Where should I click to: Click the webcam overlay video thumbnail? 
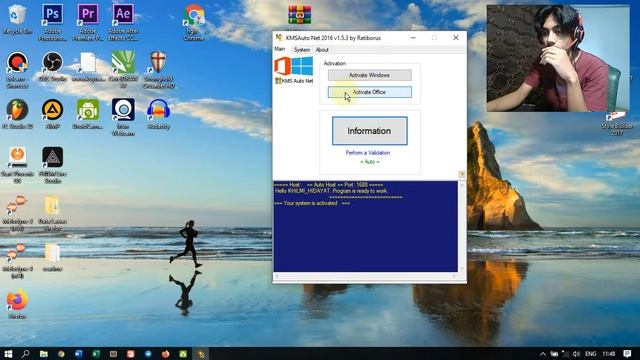click(x=558, y=58)
